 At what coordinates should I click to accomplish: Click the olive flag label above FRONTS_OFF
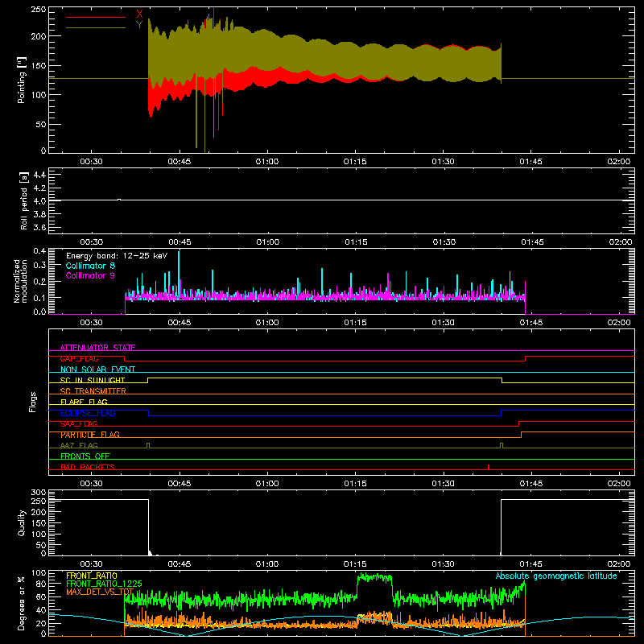pyautogui.click(x=79, y=445)
